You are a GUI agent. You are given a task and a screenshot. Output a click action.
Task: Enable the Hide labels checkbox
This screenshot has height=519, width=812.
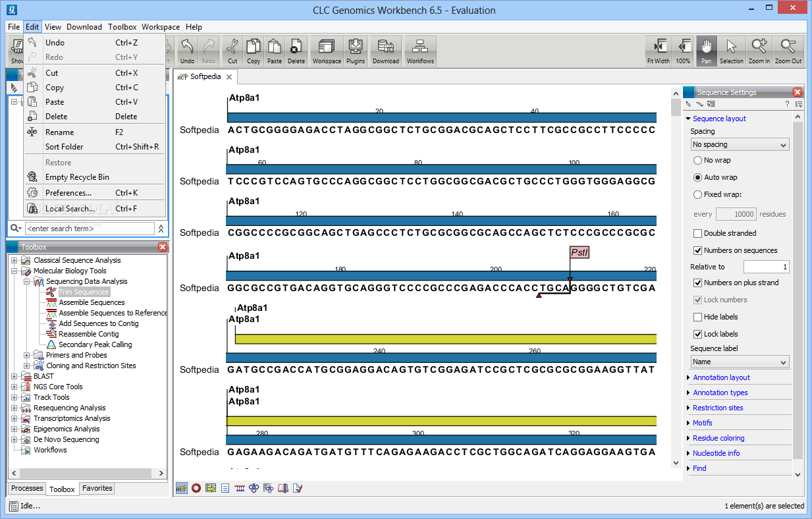coord(697,317)
